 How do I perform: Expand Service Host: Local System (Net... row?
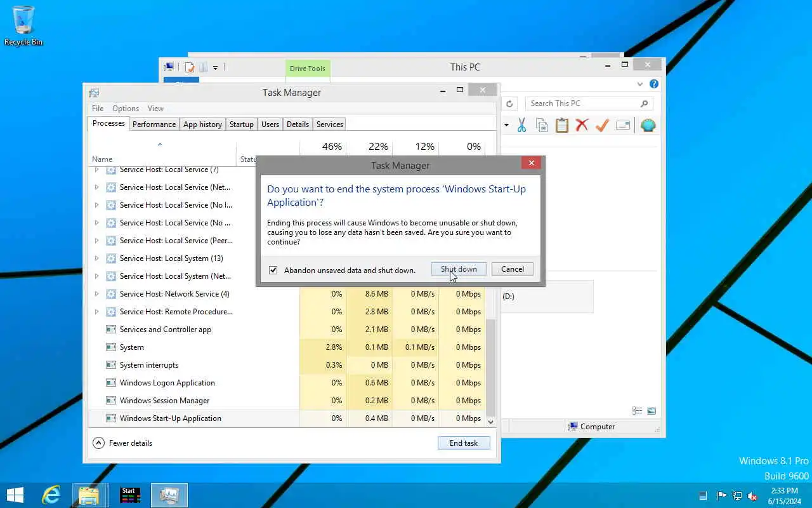(96, 276)
